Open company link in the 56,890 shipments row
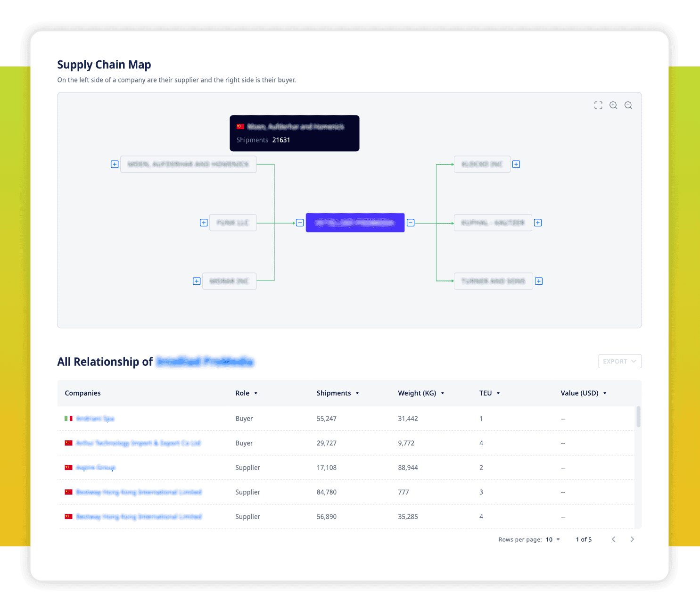 [x=139, y=517]
